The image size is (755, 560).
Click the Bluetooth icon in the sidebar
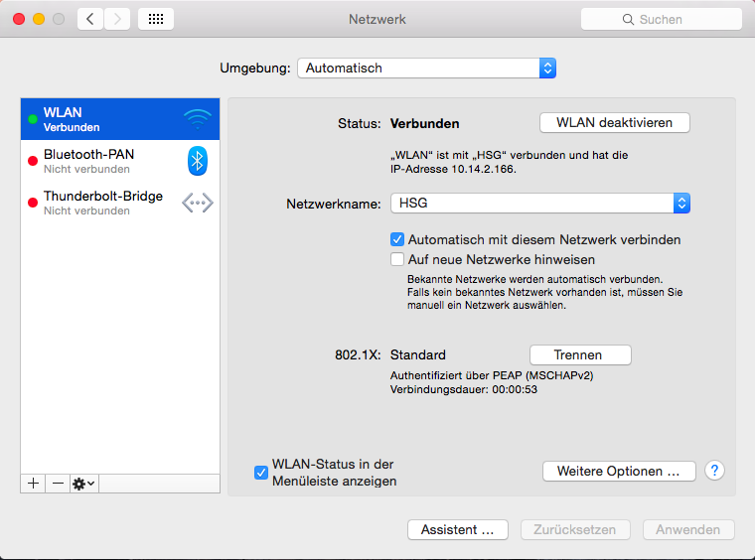tap(197, 161)
